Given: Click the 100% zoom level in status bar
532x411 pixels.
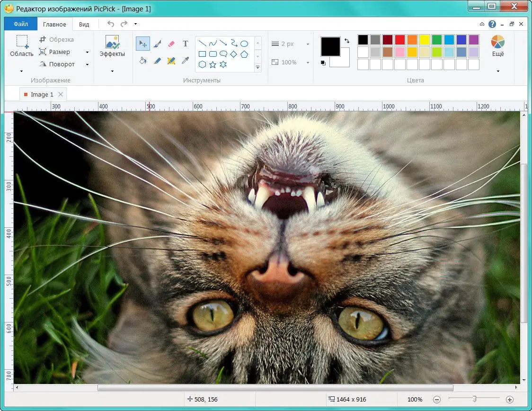Looking at the screenshot, I should 415,400.
